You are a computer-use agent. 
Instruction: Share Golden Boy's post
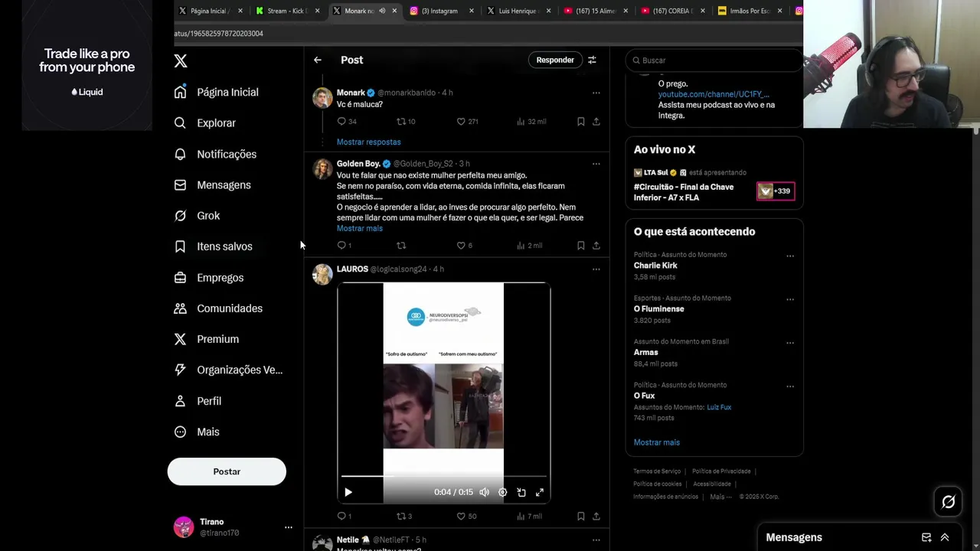596,245
